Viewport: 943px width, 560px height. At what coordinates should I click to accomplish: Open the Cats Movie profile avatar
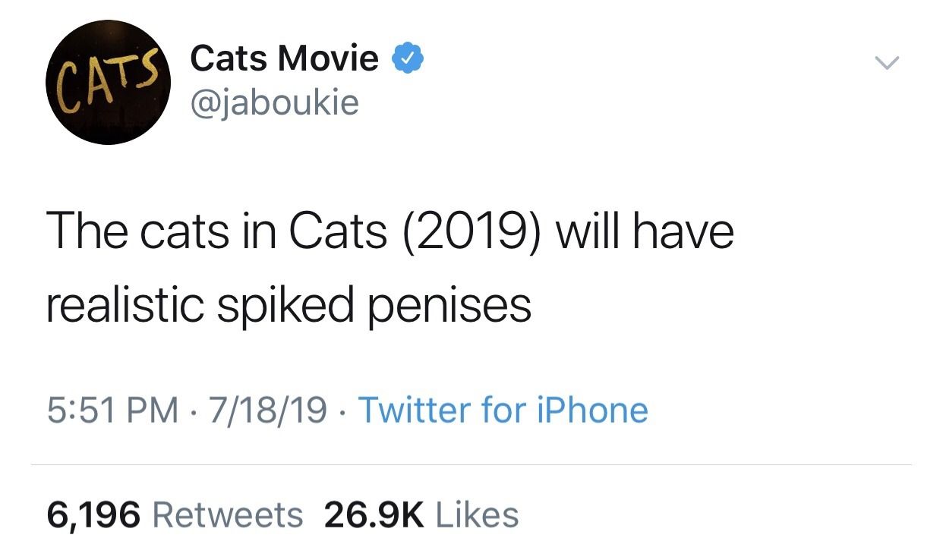point(109,82)
